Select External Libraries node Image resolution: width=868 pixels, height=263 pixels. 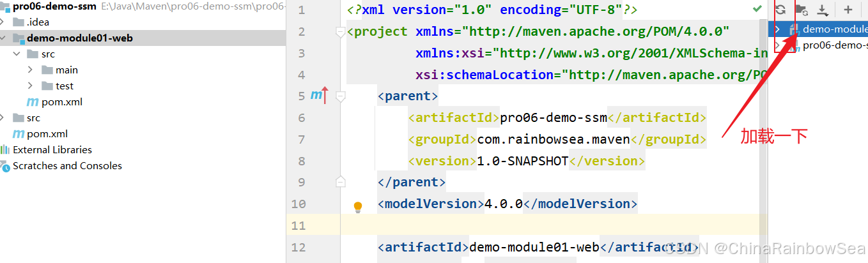point(52,150)
